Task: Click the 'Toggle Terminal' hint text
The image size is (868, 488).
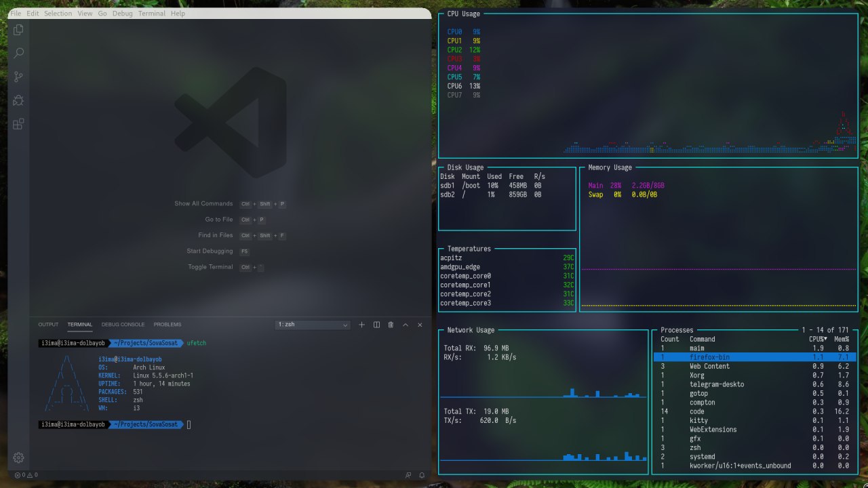Action: click(x=210, y=267)
